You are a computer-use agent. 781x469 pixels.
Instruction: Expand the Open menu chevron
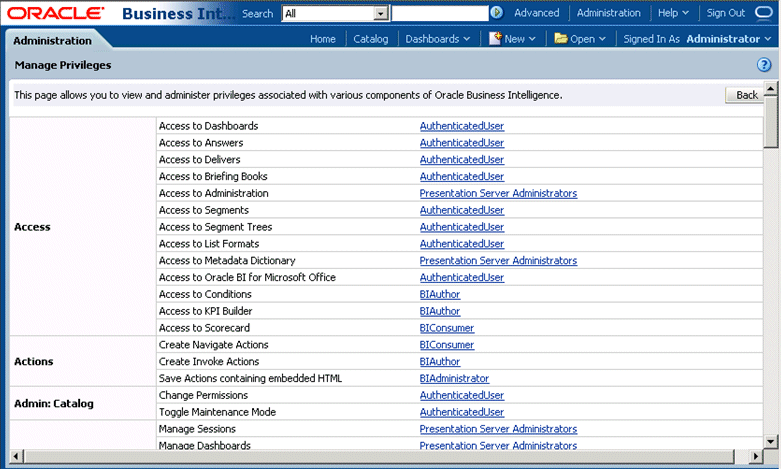pyautogui.click(x=602, y=39)
